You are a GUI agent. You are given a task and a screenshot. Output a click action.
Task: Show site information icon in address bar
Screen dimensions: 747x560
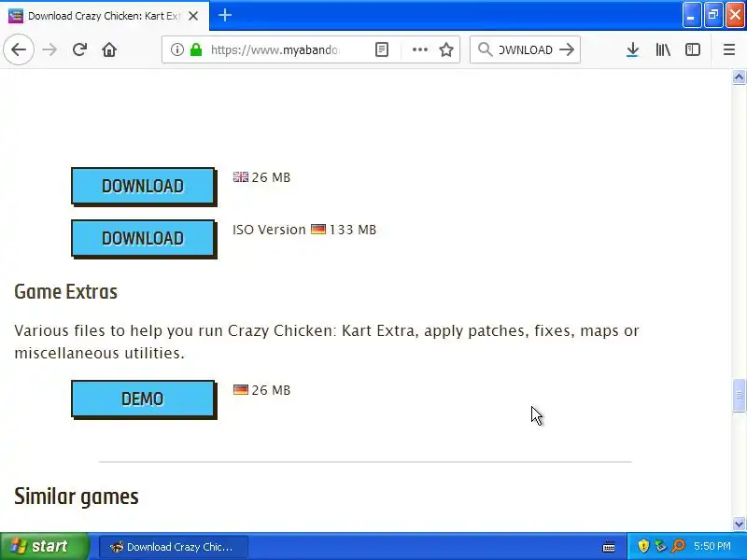[176, 49]
